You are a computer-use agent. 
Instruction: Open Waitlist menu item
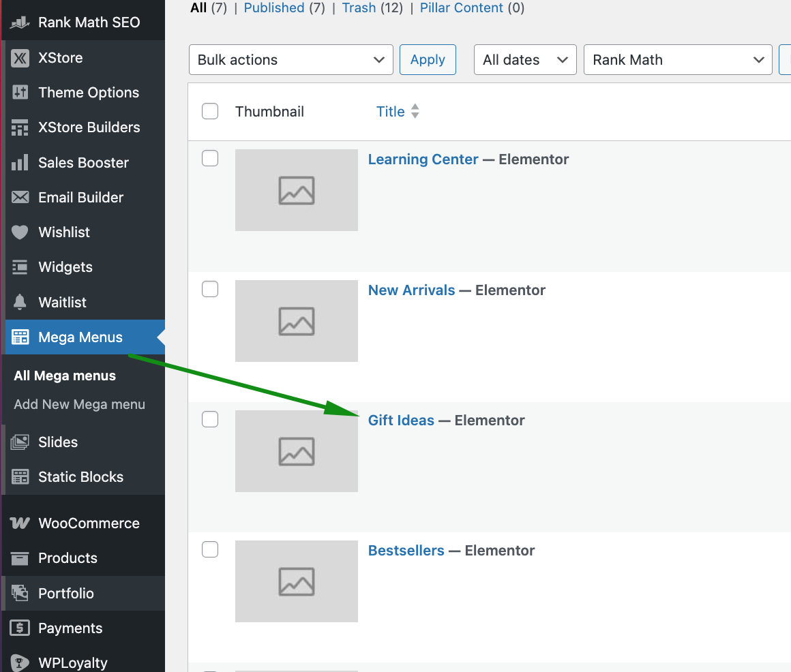pos(83,302)
